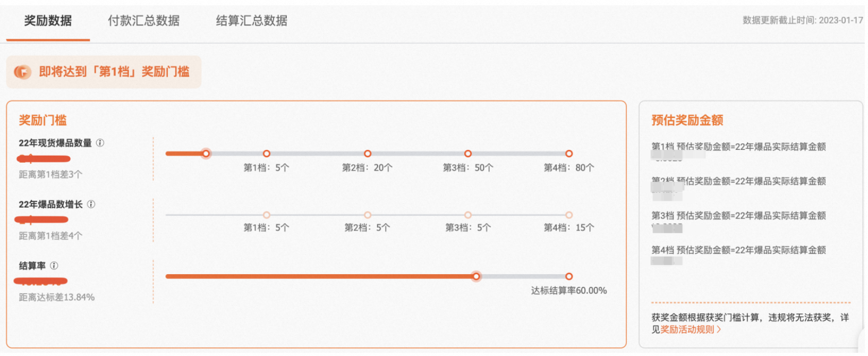Click info icon next to 22年爆品数增长
Viewport: 868px width, 356px height.
(91, 205)
